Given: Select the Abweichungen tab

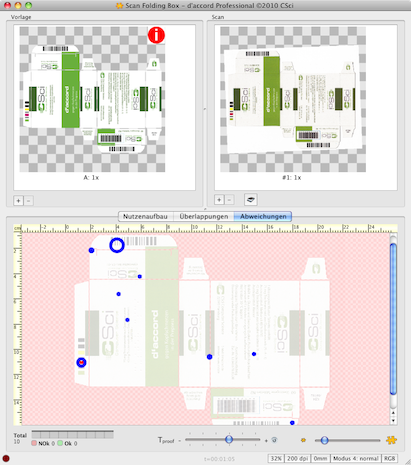Looking at the screenshot, I should point(263,216).
